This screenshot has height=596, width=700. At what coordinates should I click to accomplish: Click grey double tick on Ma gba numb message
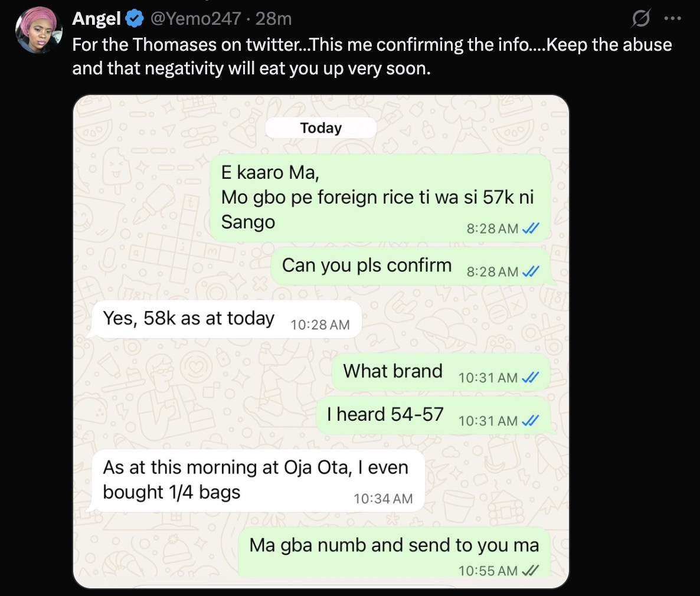coord(531,571)
